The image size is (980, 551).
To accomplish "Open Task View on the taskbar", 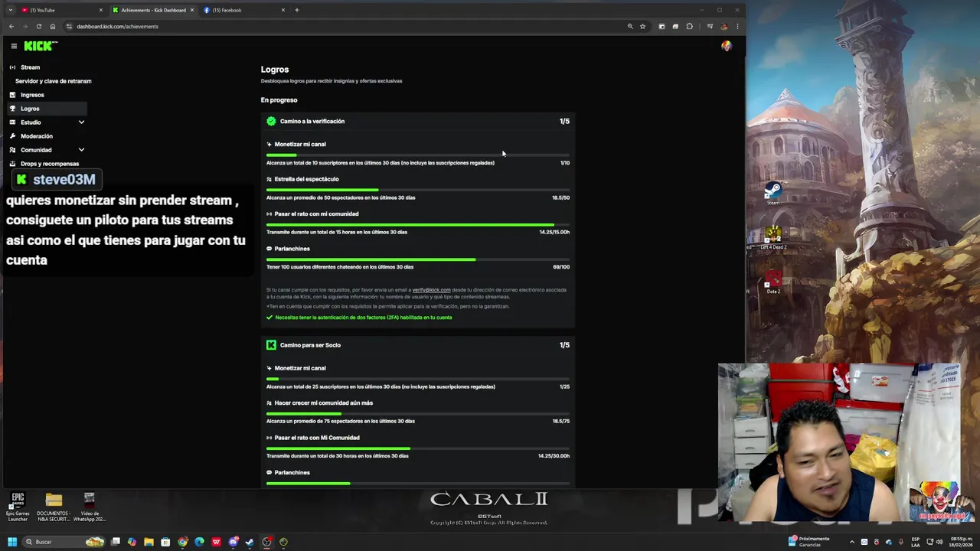I will click(116, 542).
